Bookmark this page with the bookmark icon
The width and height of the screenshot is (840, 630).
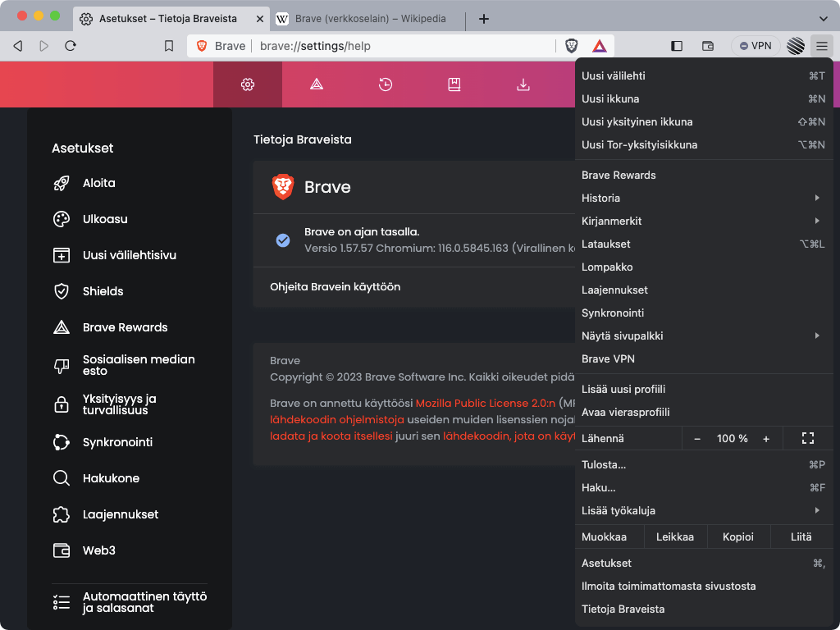169,46
